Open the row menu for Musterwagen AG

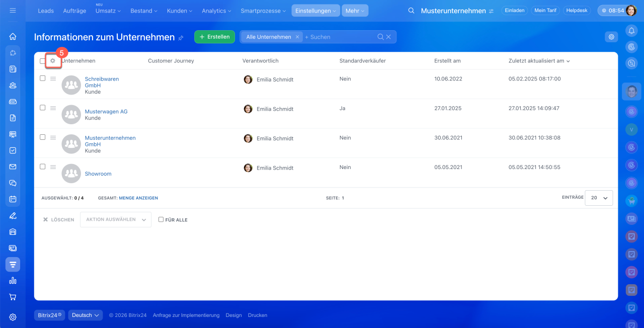pyautogui.click(x=53, y=108)
